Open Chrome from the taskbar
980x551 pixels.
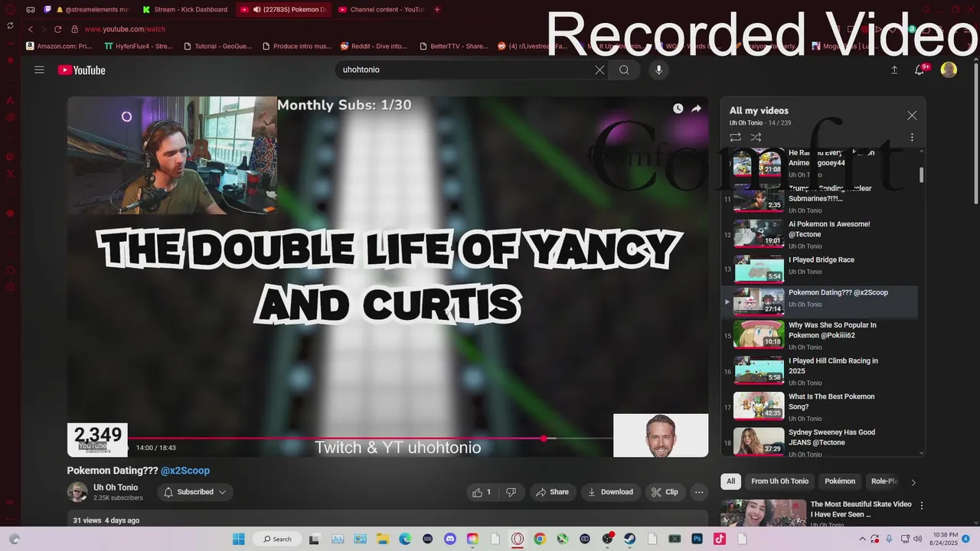coord(540,539)
